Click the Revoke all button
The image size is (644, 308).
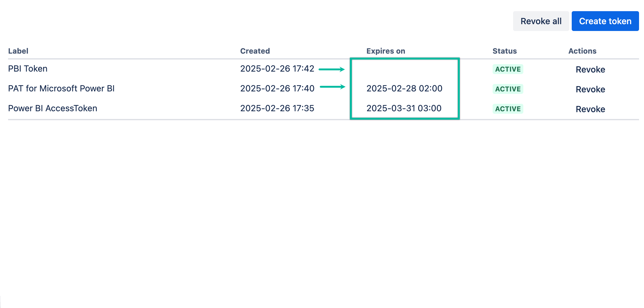(541, 21)
